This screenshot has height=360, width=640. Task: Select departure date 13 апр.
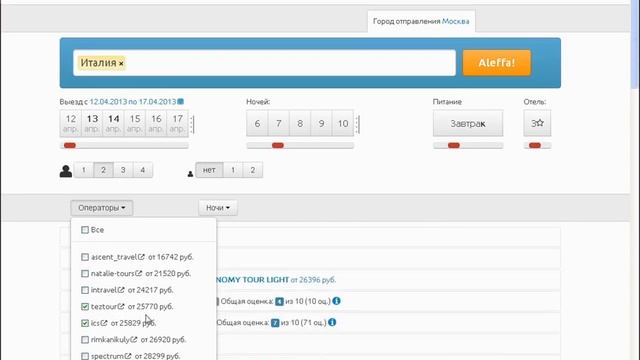pyautogui.click(x=92, y=123)
